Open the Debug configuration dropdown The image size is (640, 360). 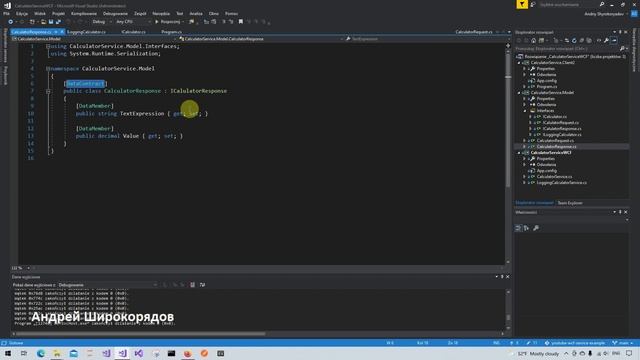coord(101,22)
